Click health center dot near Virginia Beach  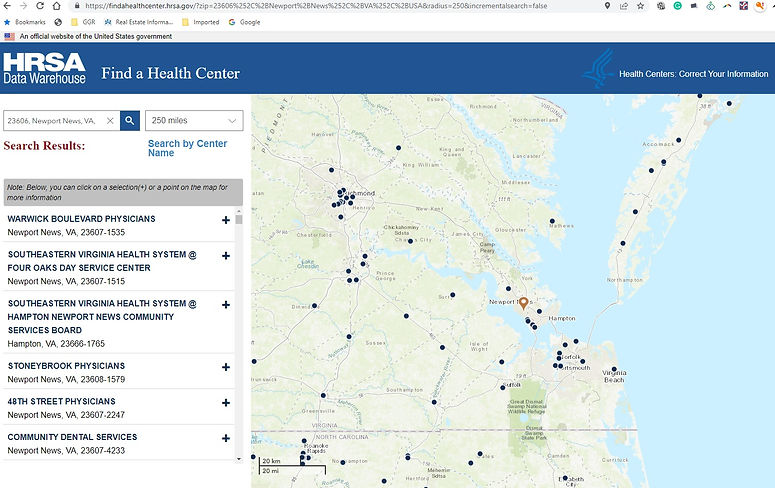[x=614, y=369]
